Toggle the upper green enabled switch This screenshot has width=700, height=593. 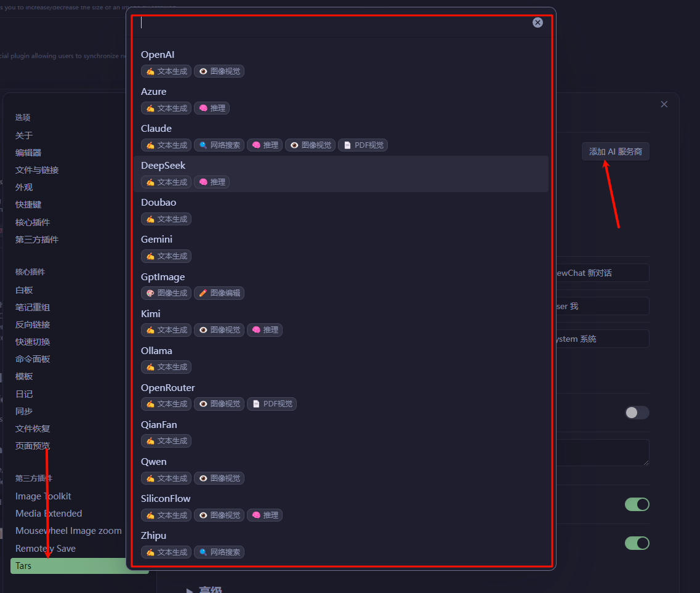637,504
